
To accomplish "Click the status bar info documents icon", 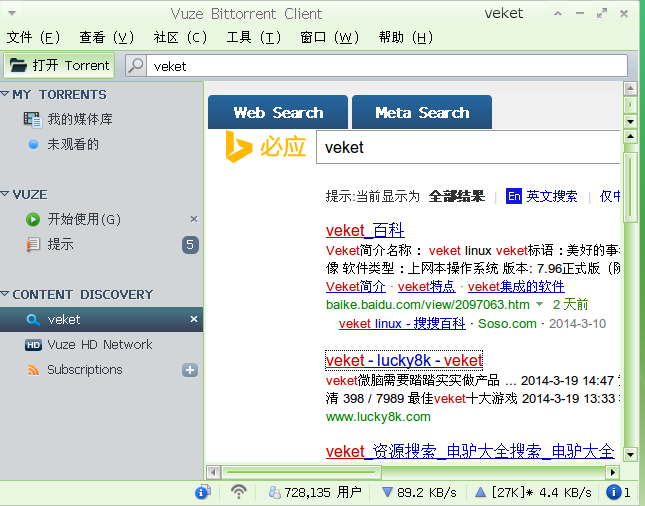I will [x=203, y=492].
